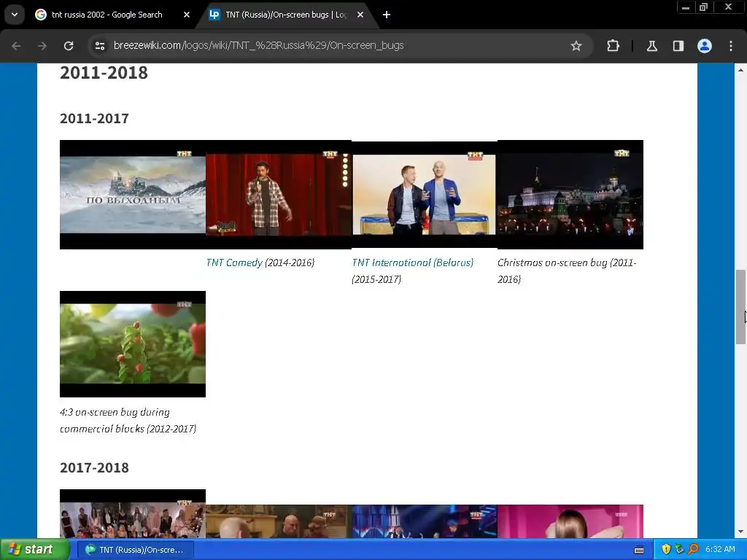View site information icon in address bar
Screen dimensions: 747x560
click(99, 46)
